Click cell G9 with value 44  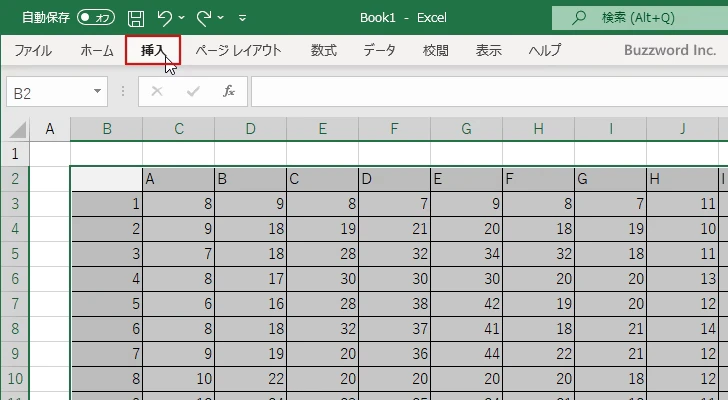[466, 354]
